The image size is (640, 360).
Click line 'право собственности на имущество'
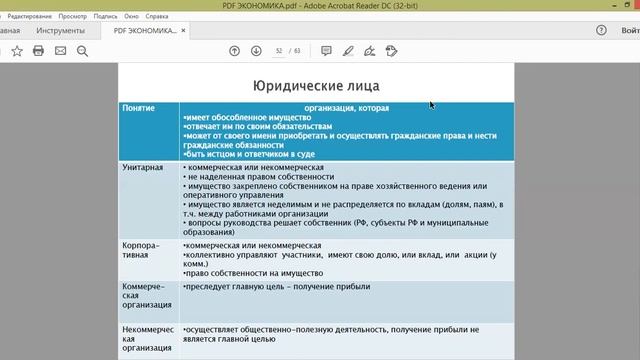click(x=253, y=273)
